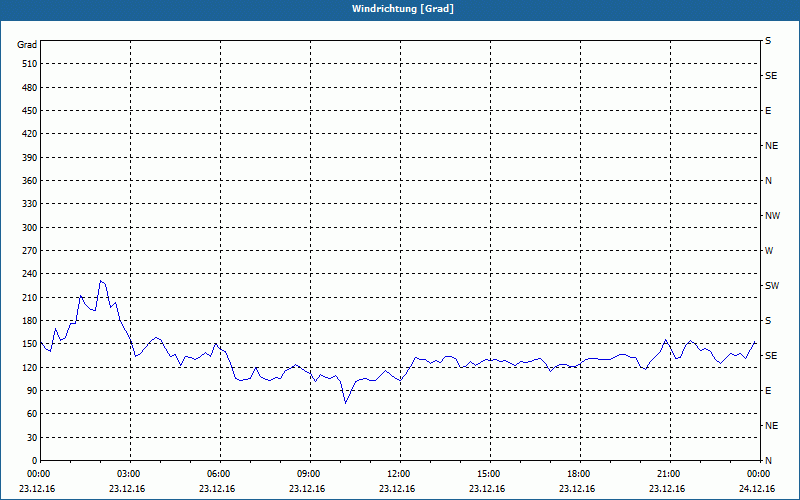The height and width of the screenshot is (500, 800).
Task: Click the 09:00 time axis label
Action: [309, 474]
